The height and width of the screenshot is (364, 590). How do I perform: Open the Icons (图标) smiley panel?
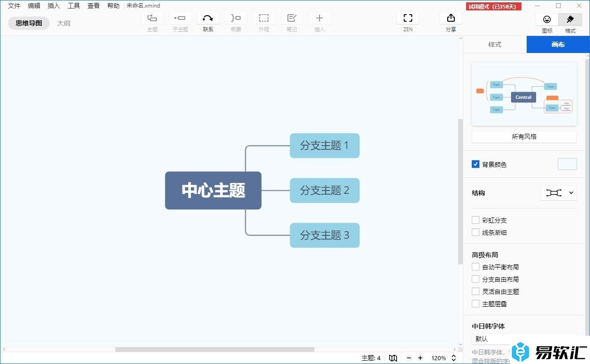(547, 19)
